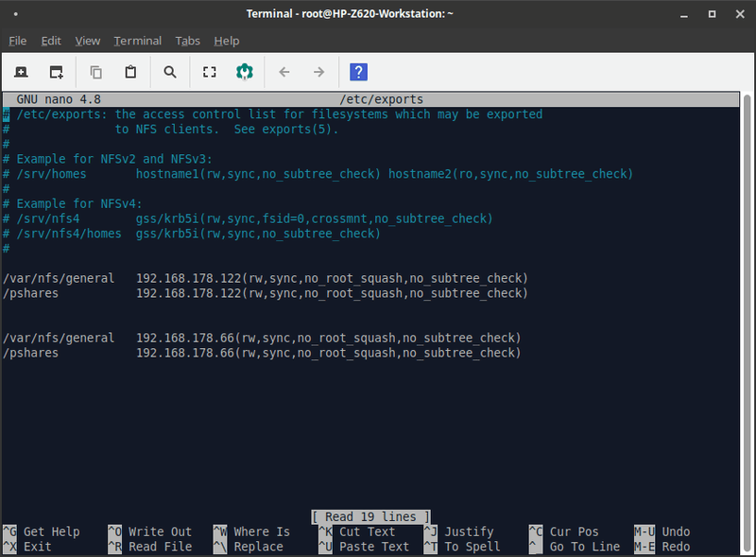The height and width of the screenshot is (557, 756).
Task: Toggle fullscreen mode icon
Action: click(209, 73)
